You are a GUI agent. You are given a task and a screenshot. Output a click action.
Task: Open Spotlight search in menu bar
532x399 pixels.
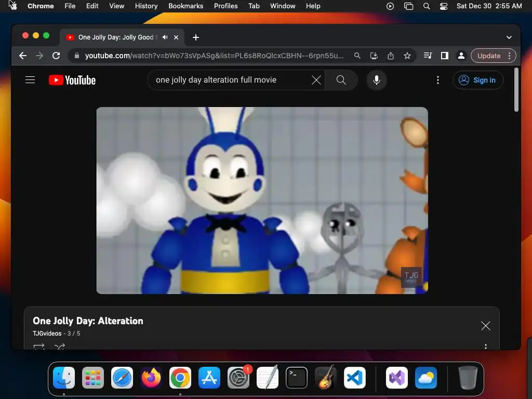click(427, 6)
